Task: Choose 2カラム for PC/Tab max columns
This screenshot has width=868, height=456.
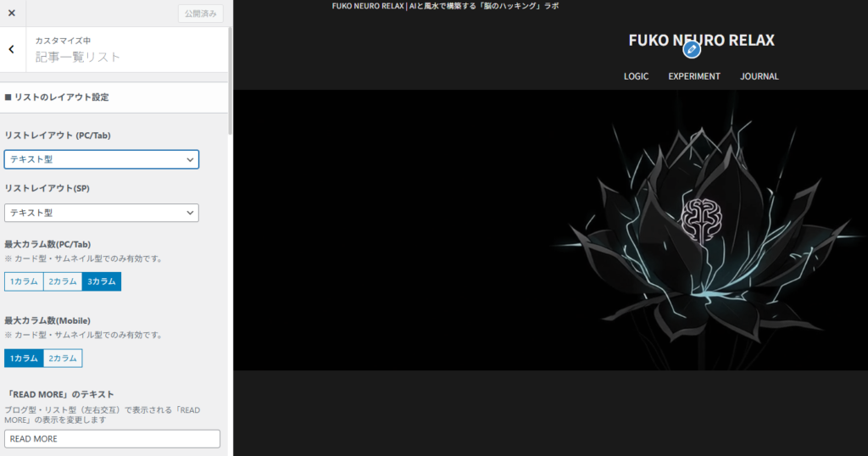Action: point(63,281)
